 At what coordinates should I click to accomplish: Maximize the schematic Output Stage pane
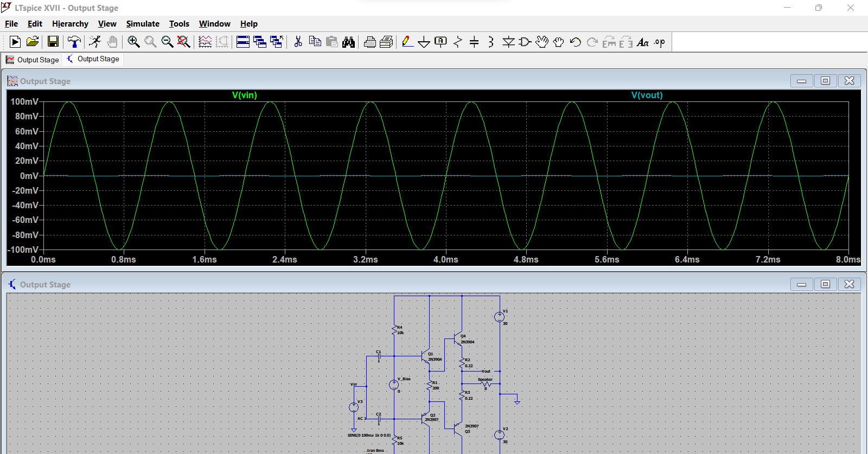(825, 284)
